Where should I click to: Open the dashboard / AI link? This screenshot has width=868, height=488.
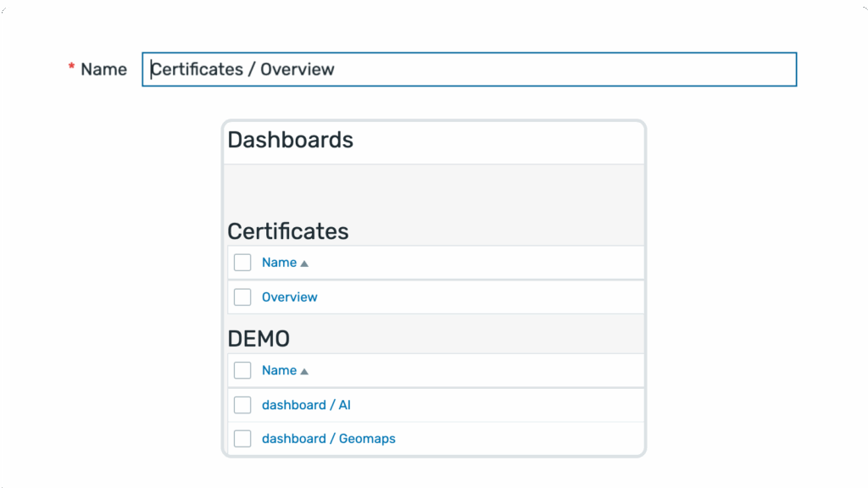pyautogui.click(x=306, y=405)
